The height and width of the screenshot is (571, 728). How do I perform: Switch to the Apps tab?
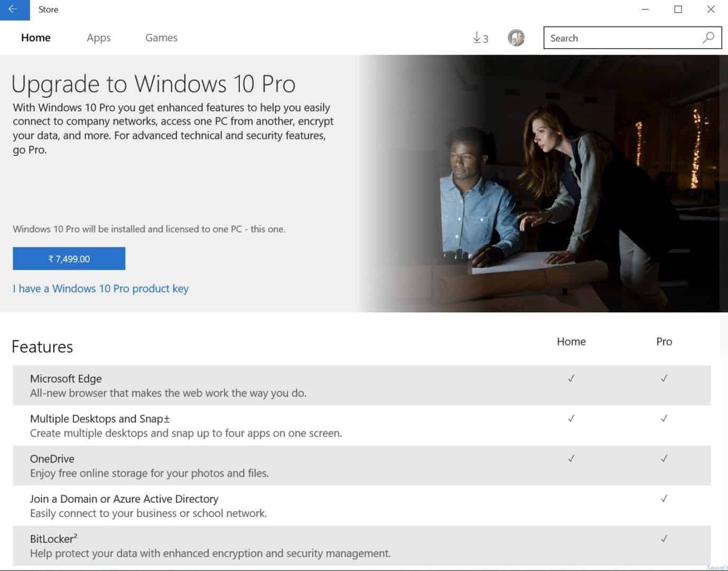(x=99, y=38)
